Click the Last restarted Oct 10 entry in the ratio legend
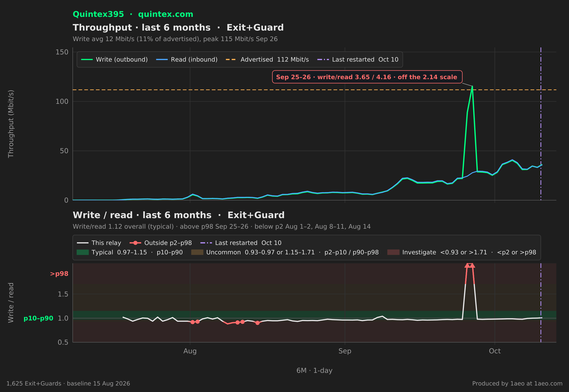 tap(241, 243)
